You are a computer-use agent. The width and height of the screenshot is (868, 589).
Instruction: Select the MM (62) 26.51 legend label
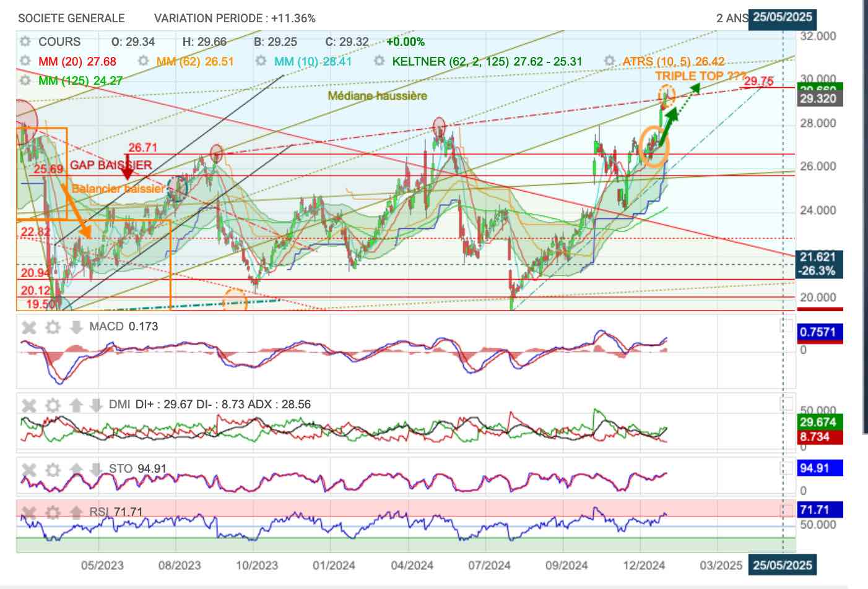(195, 61)
